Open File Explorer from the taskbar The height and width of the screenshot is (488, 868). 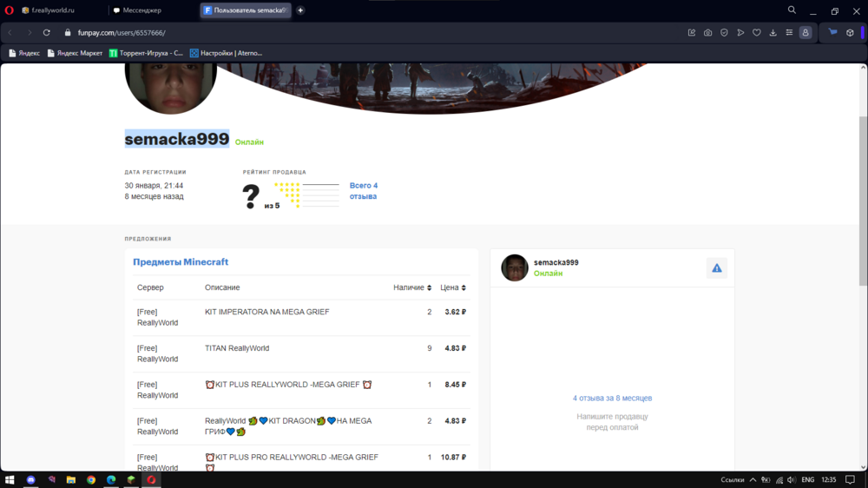point(71,479)
